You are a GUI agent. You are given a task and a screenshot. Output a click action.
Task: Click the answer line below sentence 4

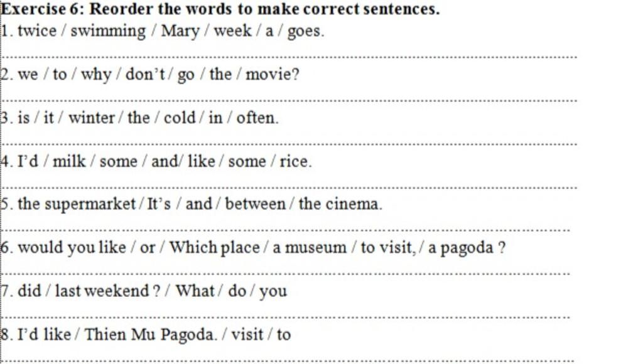[x=289, y=187]
